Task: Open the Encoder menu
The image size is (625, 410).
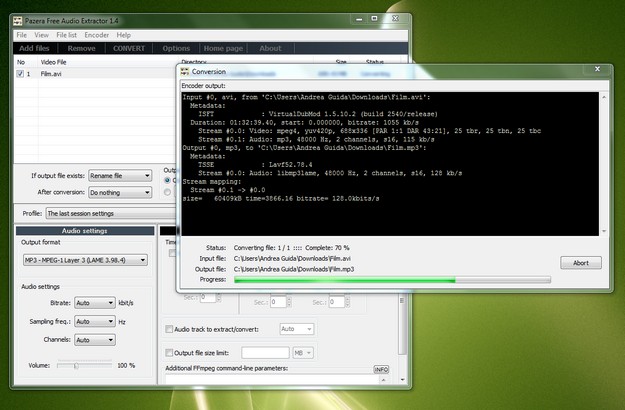Action: (x=96, y=35)
